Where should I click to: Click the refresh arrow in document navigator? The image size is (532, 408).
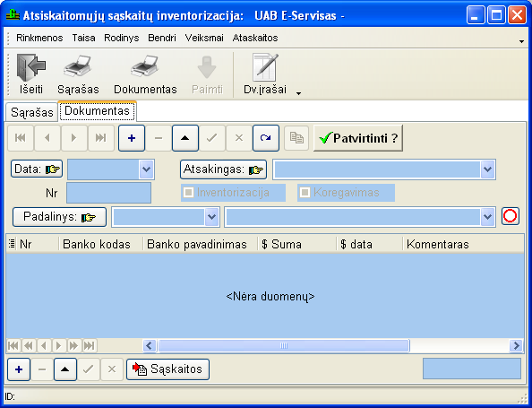point(266,138)
